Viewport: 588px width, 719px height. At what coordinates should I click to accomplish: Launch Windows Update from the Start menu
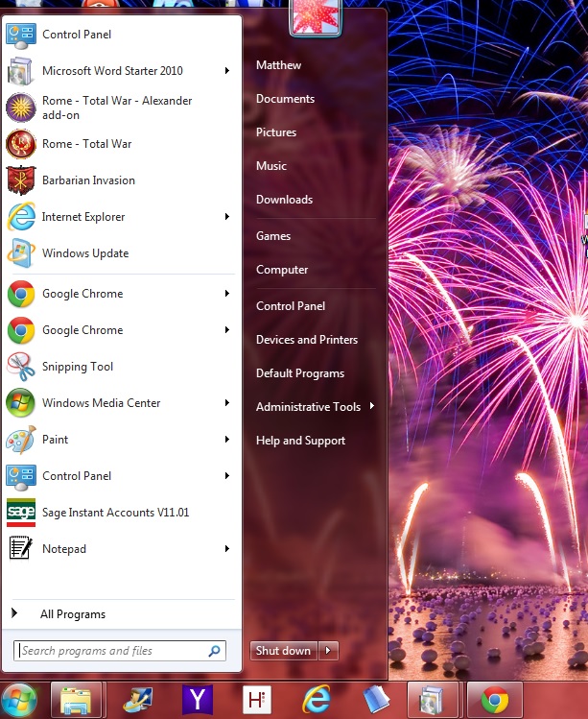pyautogui.click(x=84, y=253)
